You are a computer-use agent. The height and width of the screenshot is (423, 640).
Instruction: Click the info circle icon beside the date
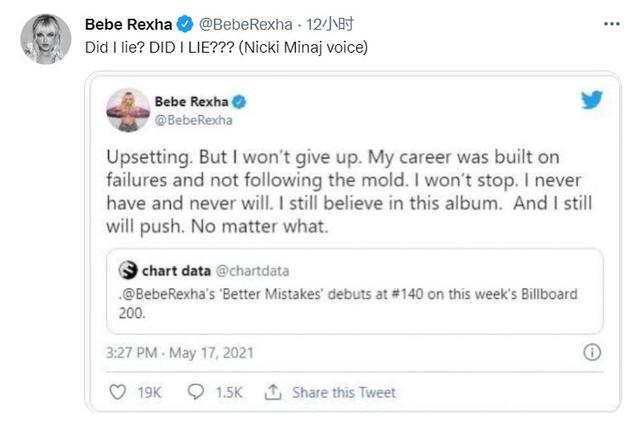[591, 352]
